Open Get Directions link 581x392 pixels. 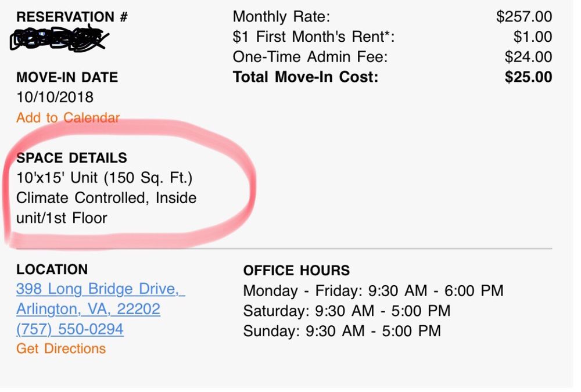pyautogui.click(x=61, y=348)
